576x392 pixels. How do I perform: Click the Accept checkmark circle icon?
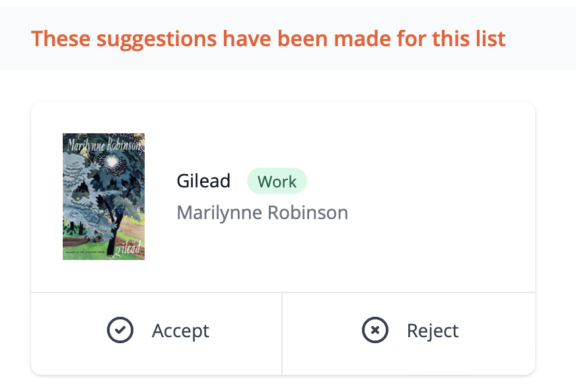pos(120,330)
